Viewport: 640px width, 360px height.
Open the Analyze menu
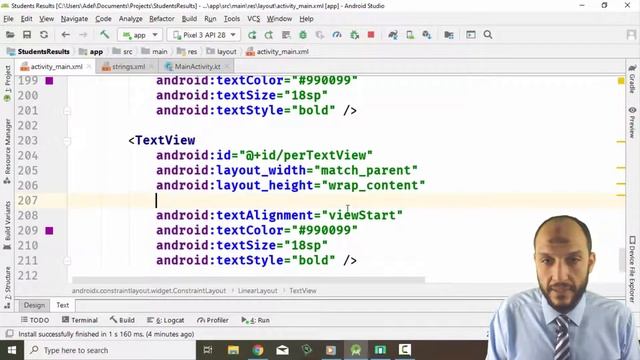point(131,19)
